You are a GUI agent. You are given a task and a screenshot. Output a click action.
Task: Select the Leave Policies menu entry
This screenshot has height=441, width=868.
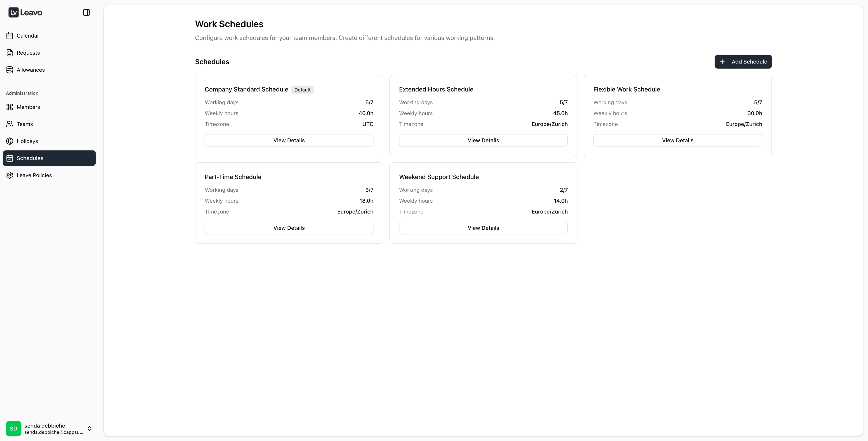pyautogui.click(x=34, y=175)
